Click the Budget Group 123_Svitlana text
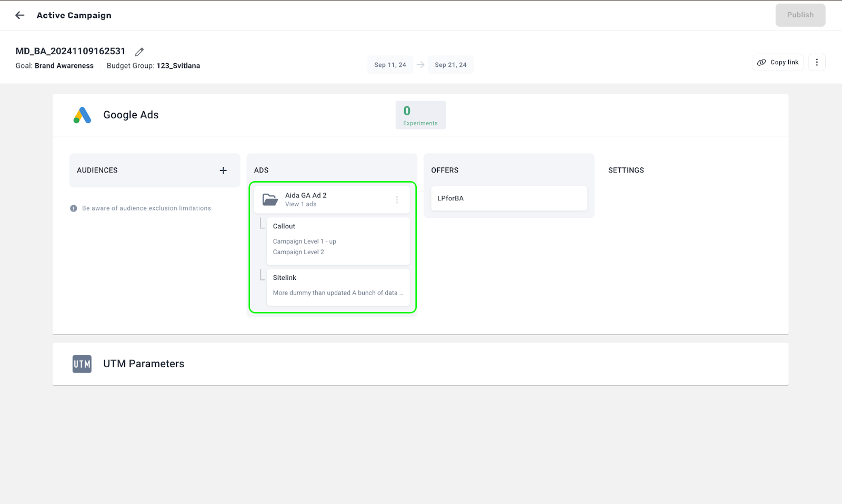The height and width of the screenshot is (504, 842). tap(153, 66)
